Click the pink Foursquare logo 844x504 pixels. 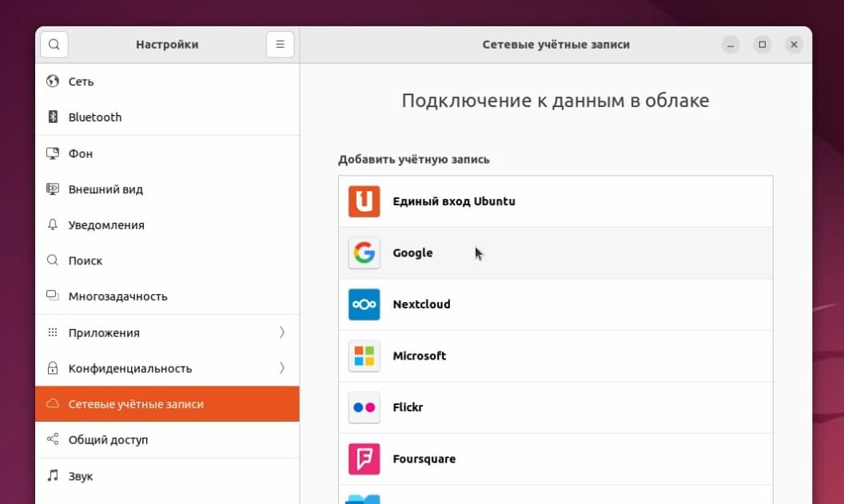pyautogui.click(x=364, y=459)
